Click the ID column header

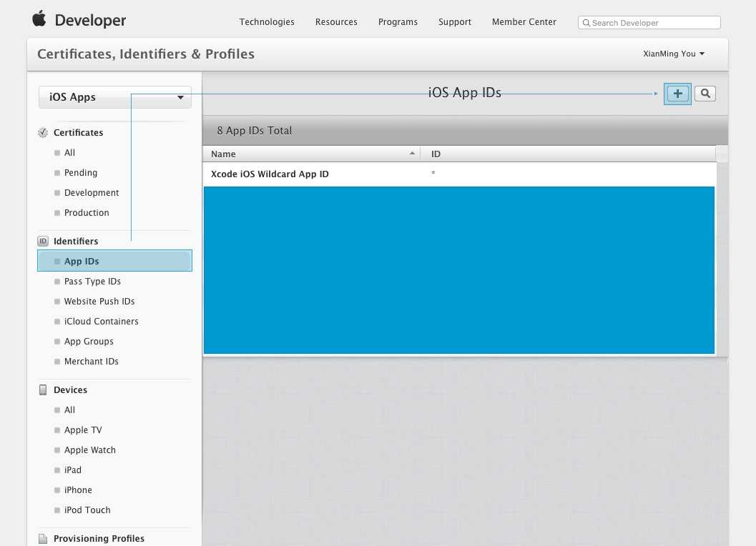tap(568, 154)
